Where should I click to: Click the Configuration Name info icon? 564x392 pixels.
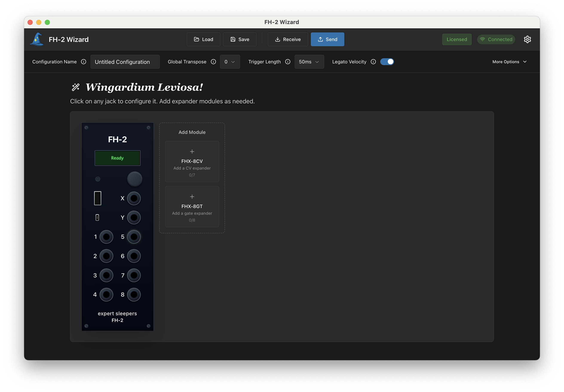84,62
